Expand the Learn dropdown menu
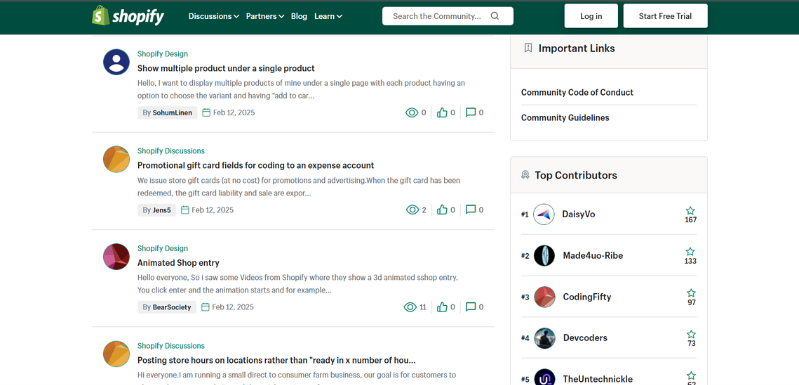The width and height of the screenshot is (799, 385). coord(328,16)
